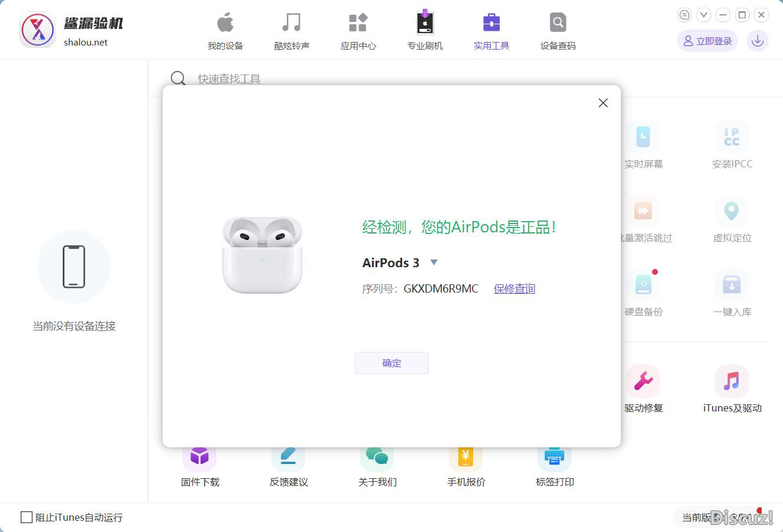
Task: Open the title bar dropdown menu chevron
Action: pos(703,15)
